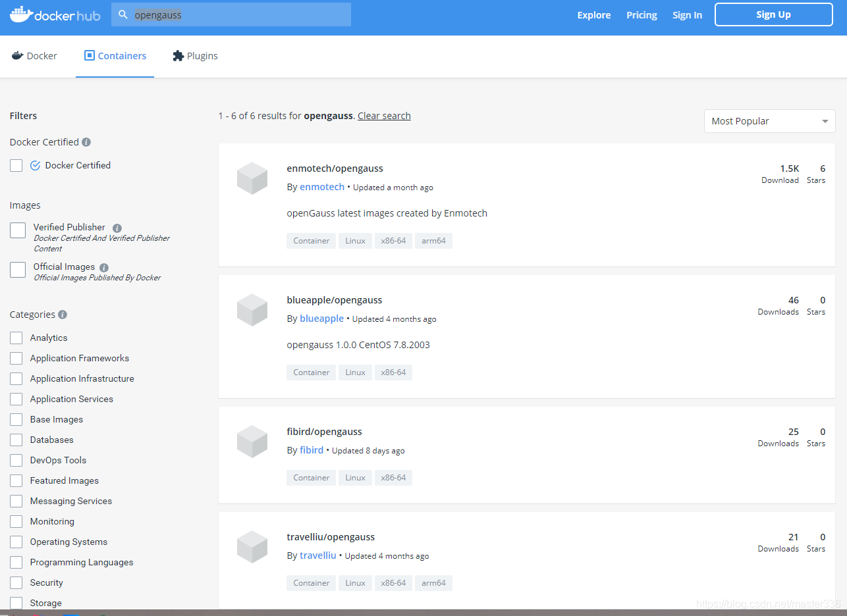Check the Official Images filter
This screenshot has width=847, height=616.
point(17,270)
